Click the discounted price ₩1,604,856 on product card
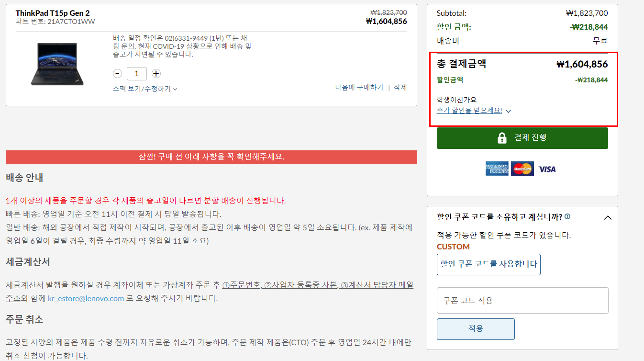The width and height of the screenshot is (644, 361). pyautogui.click(x=387, y=22)
